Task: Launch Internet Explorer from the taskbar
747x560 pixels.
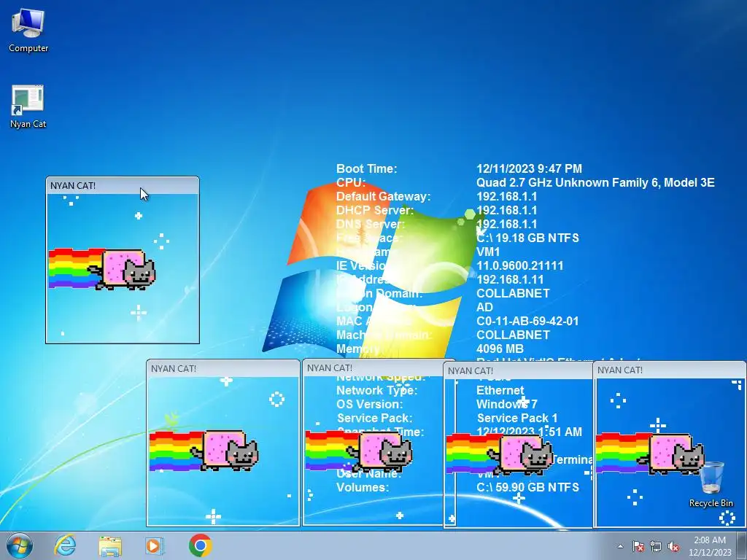Action: tap(65, 545)
